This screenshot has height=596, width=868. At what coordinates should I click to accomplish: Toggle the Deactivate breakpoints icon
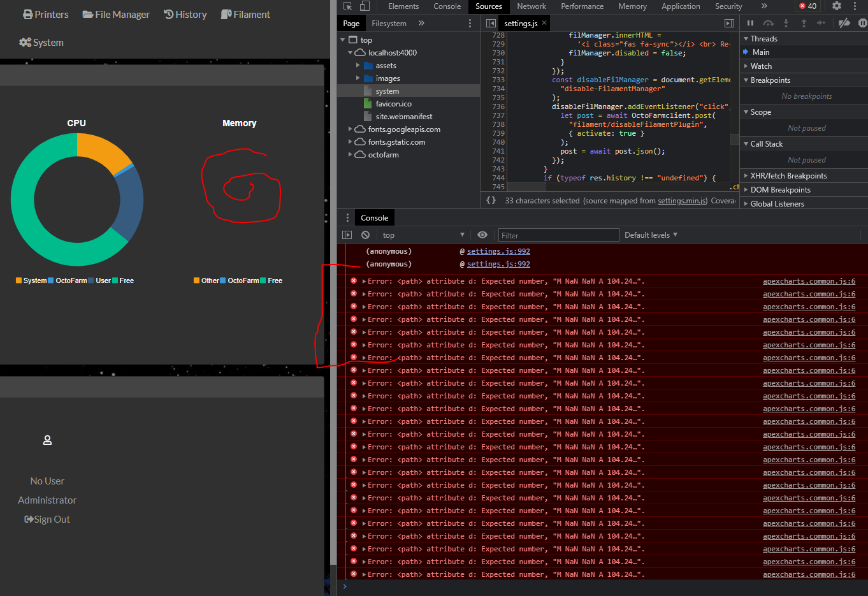click(x=844, y=23)
